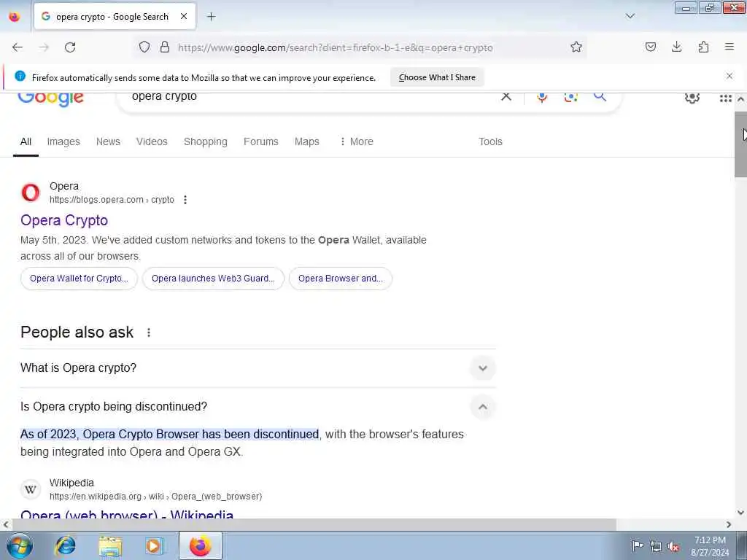Bookmark this page with the star icon
The image size is (747, 560).
[x=576, y=47]
